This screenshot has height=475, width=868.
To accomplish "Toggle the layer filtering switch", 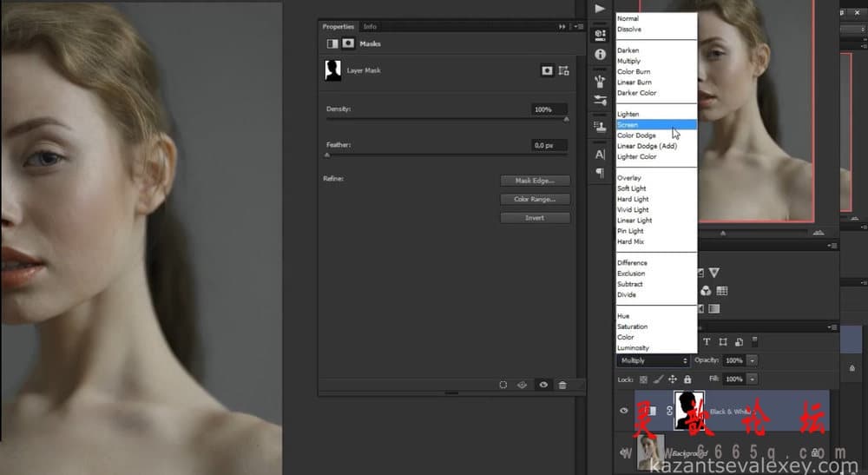I will pyautogui.click(x=754, y=341).
